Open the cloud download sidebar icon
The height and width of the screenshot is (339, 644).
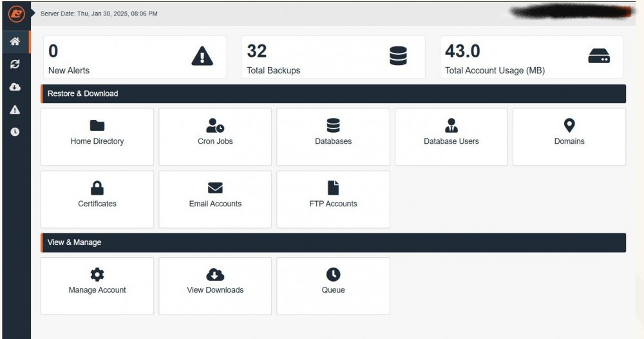(15, 87)
